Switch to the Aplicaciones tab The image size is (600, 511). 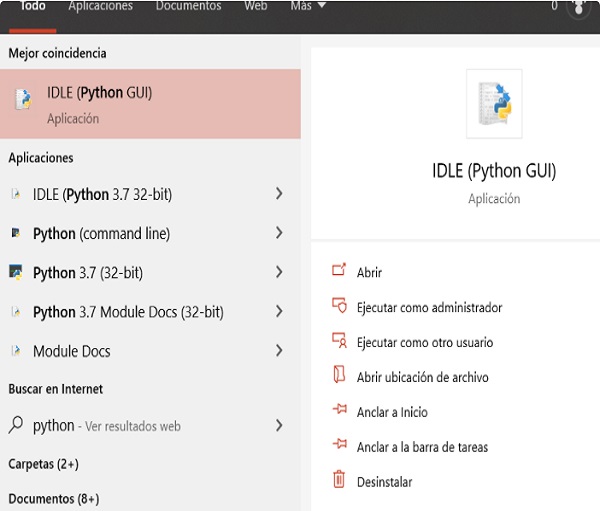(101, 6)
